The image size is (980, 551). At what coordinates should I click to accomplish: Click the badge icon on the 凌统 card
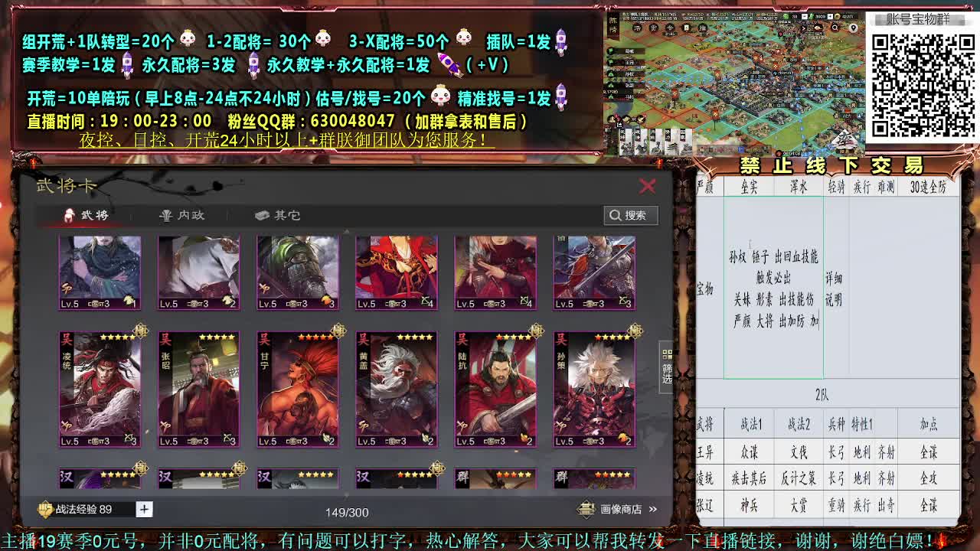pyautogui.click(x=141, y=331)
